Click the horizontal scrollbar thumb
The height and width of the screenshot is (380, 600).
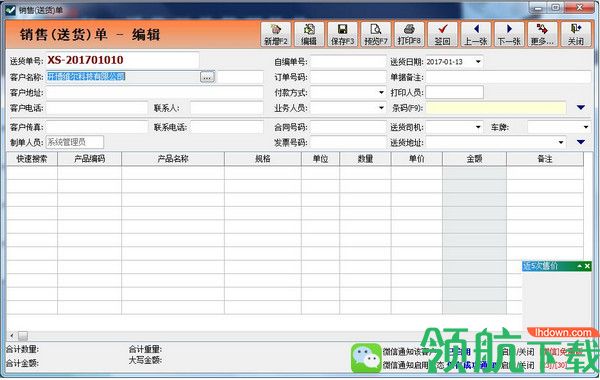point(23,336)
